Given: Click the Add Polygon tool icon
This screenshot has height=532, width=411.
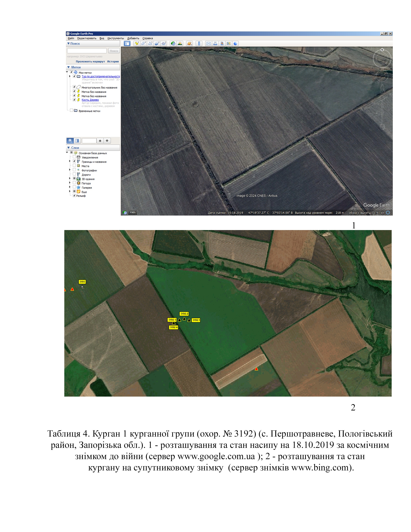Looking at the screenshot, I should click(x=143, y=44).
